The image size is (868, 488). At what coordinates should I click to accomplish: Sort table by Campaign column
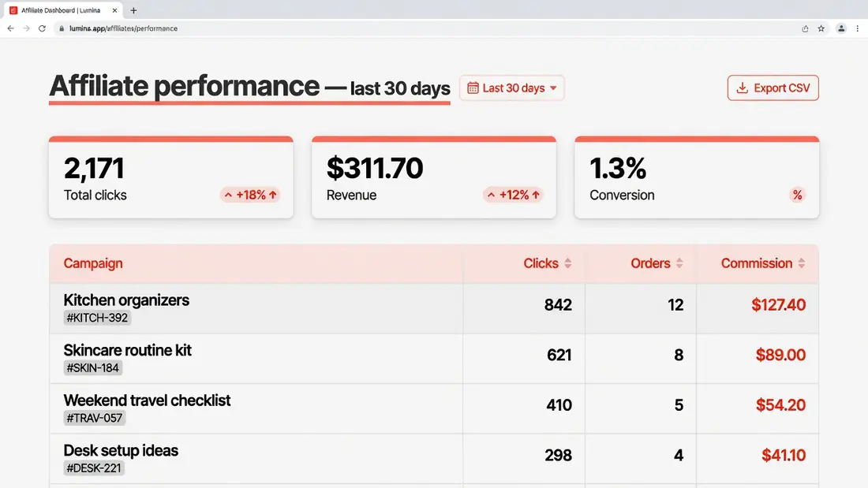pos(93,263)
